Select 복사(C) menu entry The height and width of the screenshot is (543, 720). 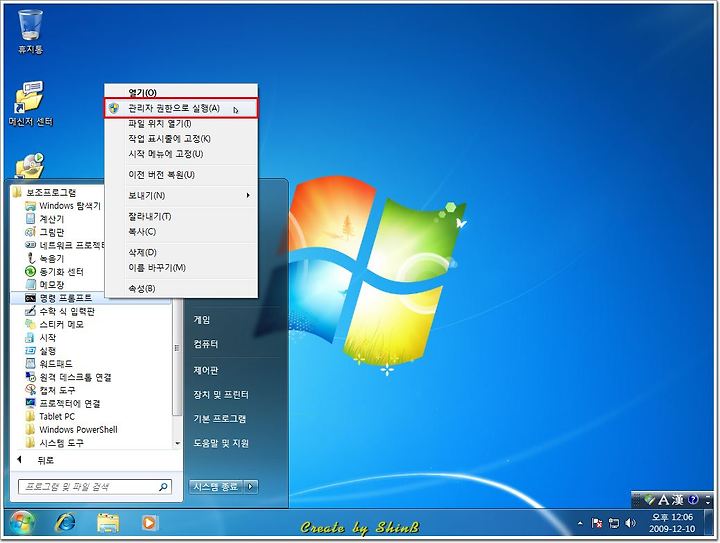tap(181, 232)
